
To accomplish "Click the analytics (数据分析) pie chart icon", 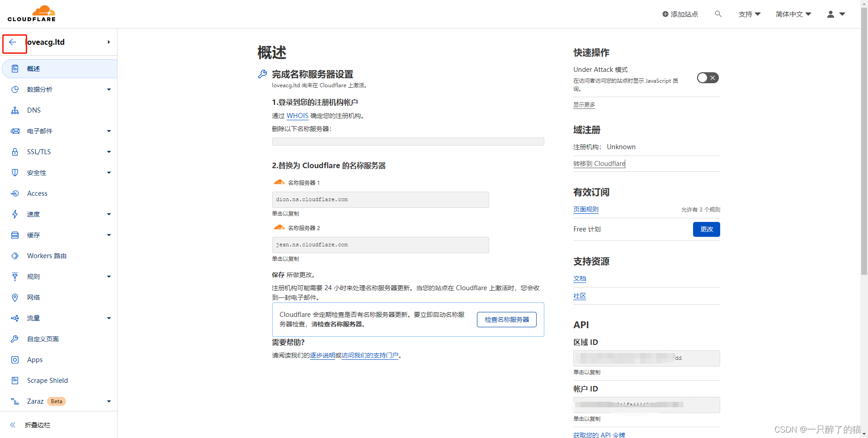I will tap(15, 89).
